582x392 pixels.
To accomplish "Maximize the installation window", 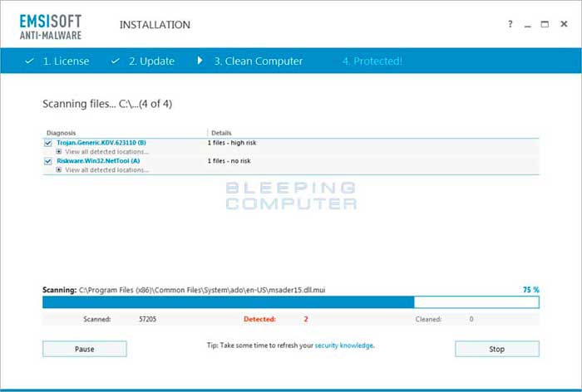I will tap(545, 24).
